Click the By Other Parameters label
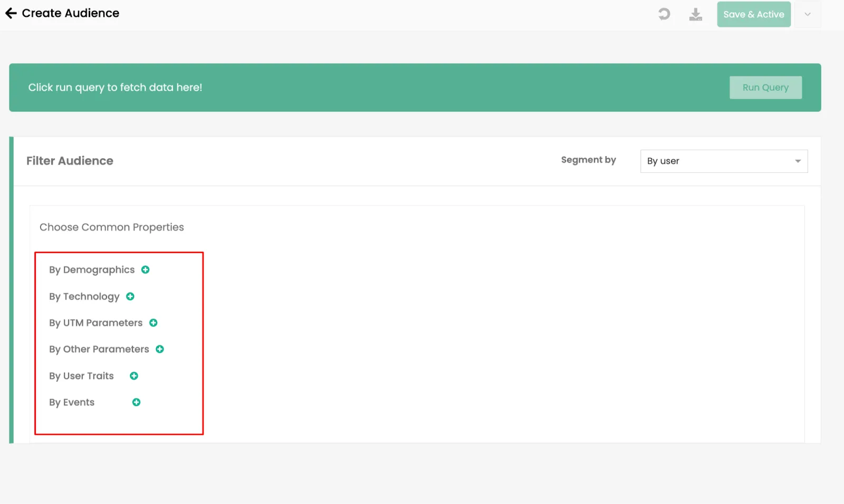Image resolution: width=844 pixels, height=504 pixels. point(99,350)
